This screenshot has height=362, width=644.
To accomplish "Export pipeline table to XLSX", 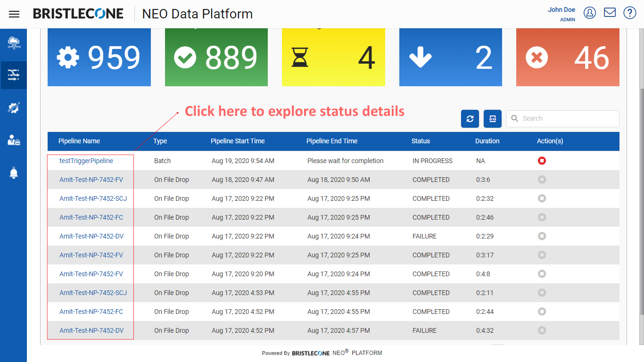I will coord(493,119).
